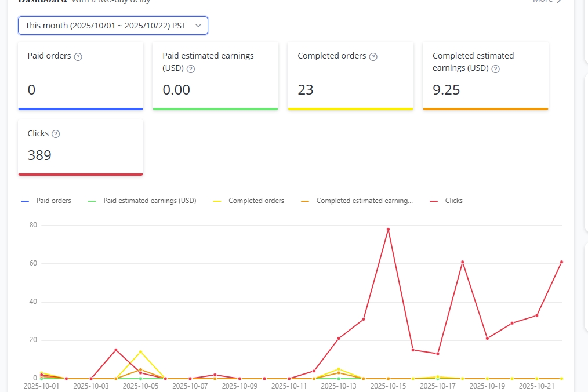Click the peak clicks point on 2025-10-15

point(388,229)
